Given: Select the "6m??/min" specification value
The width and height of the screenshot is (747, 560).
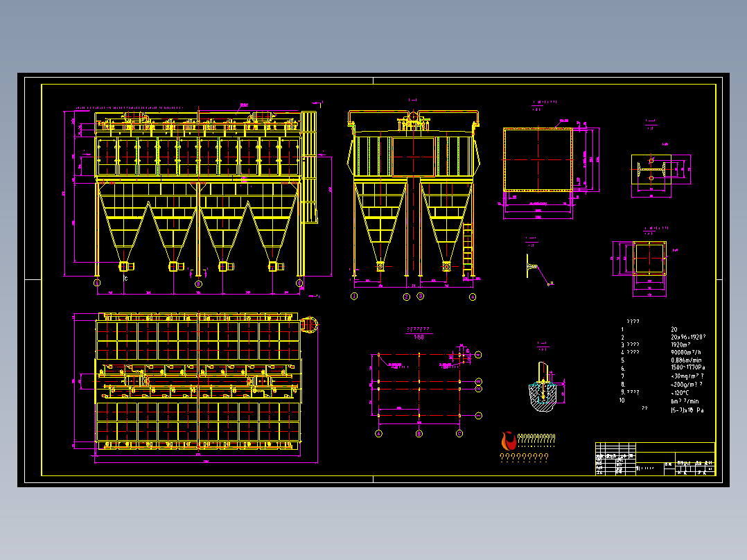Looking at the screenshot, I should click(685, 401).
